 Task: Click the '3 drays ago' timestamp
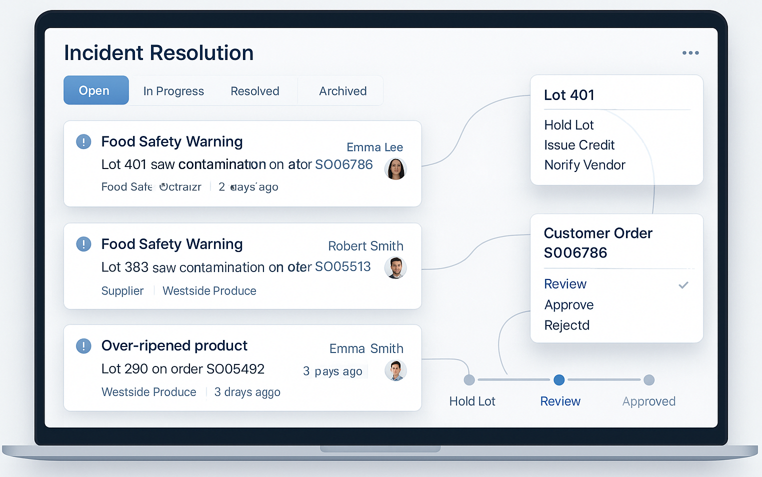pyautogui.click(x=247, y=392)
